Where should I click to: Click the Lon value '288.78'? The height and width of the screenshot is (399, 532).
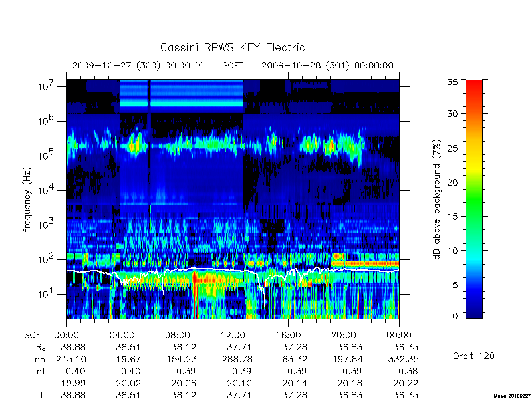[x=237, y=359]
